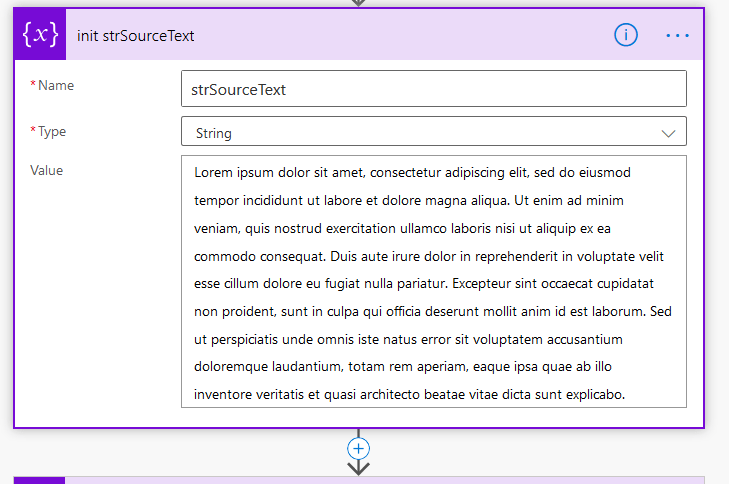Click the Name field label
729x484 pixels.
point(56,86)
